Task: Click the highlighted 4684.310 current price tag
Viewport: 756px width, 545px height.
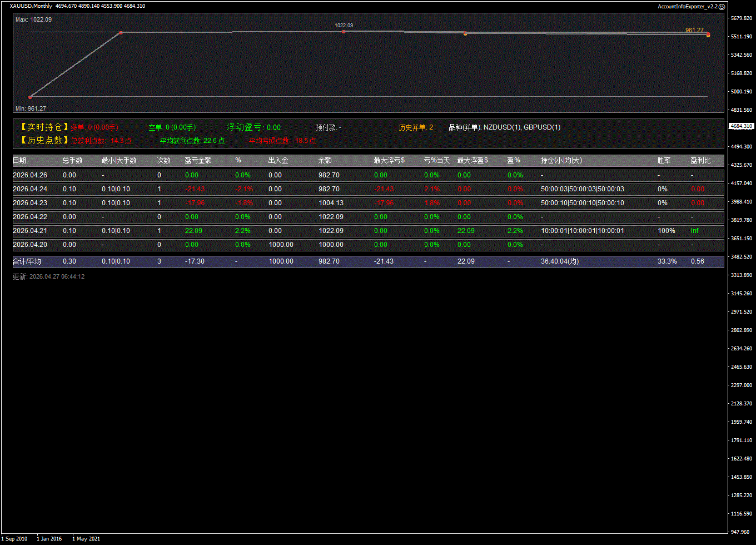Action: (x=742, y=126)
